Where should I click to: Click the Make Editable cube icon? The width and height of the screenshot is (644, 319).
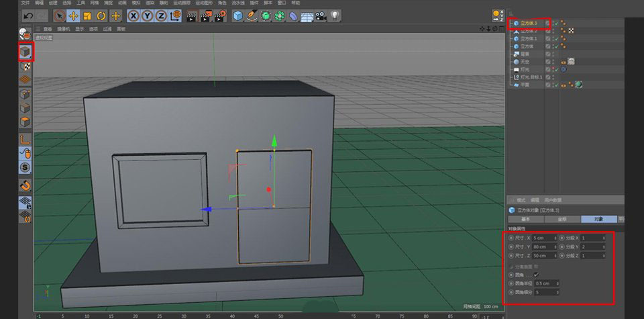[25, 51]
